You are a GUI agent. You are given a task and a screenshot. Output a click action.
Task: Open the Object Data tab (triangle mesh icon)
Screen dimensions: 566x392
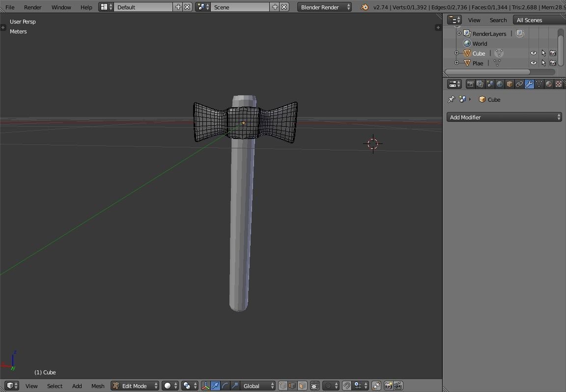pyautogui.click(x=538, y=84)
